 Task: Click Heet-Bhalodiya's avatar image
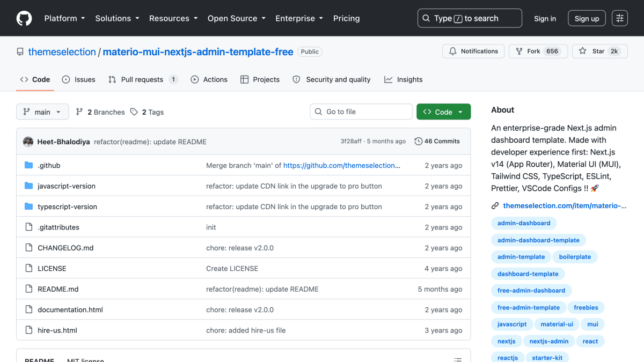[x=28, y=142]
